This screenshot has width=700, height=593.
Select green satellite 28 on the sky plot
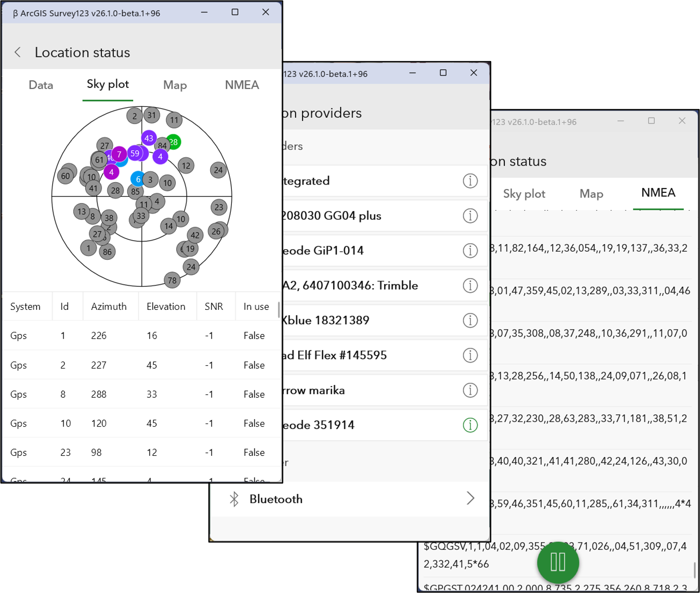(x=173, y=142)
